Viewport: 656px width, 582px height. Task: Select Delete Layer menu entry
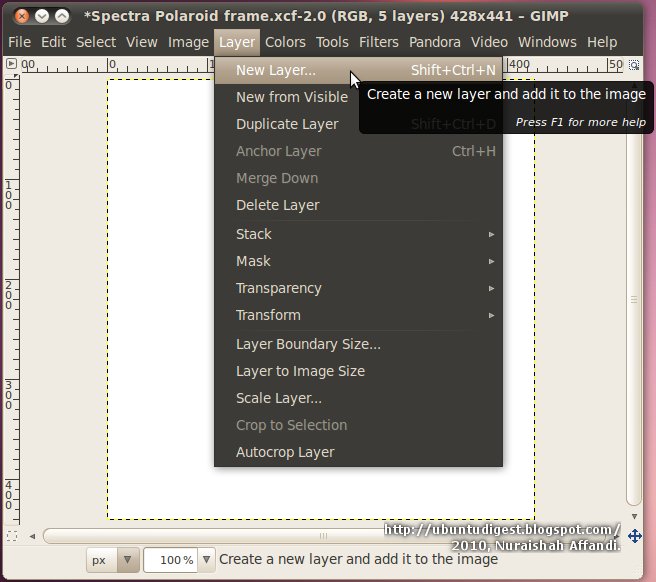pos(358,205)
